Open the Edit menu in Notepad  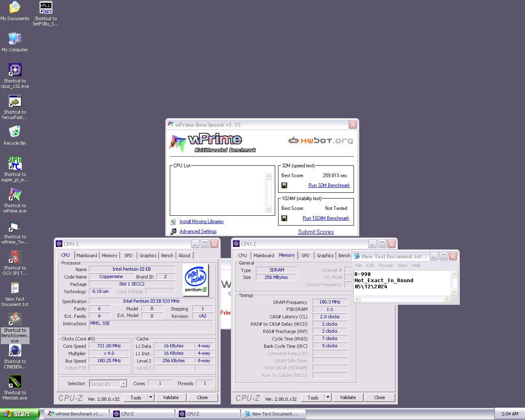tap(370, 265)
